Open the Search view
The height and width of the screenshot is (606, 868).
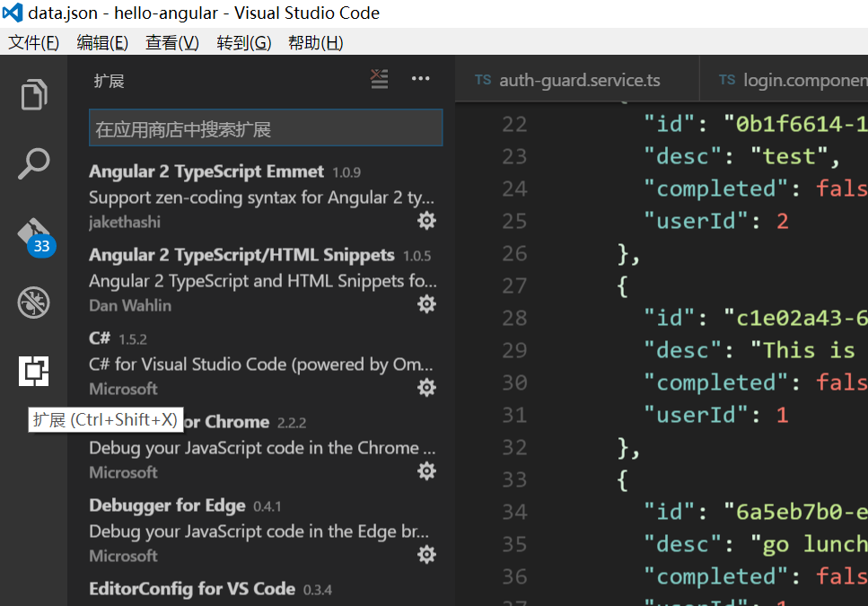34,163
